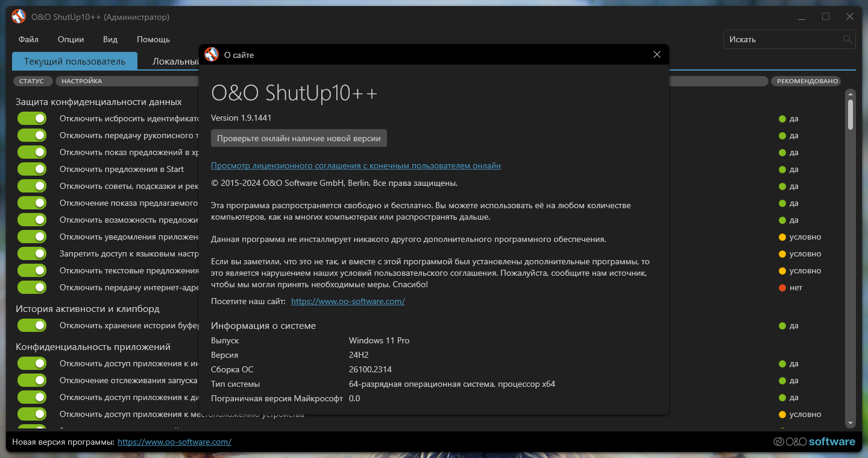Click 'Проверьте онлайн наличие новой версии' button
The width and height of the screenshot is (868, 458).
[x=299, y=138]
